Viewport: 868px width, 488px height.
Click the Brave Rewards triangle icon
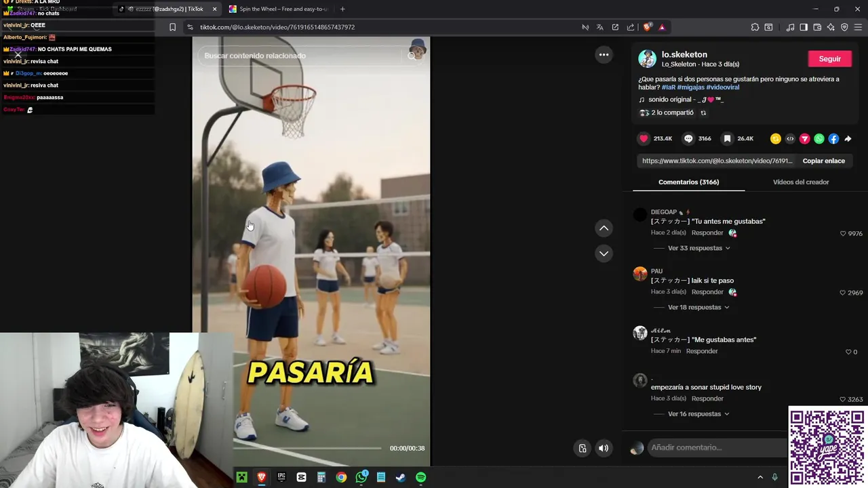coord(662,27)
